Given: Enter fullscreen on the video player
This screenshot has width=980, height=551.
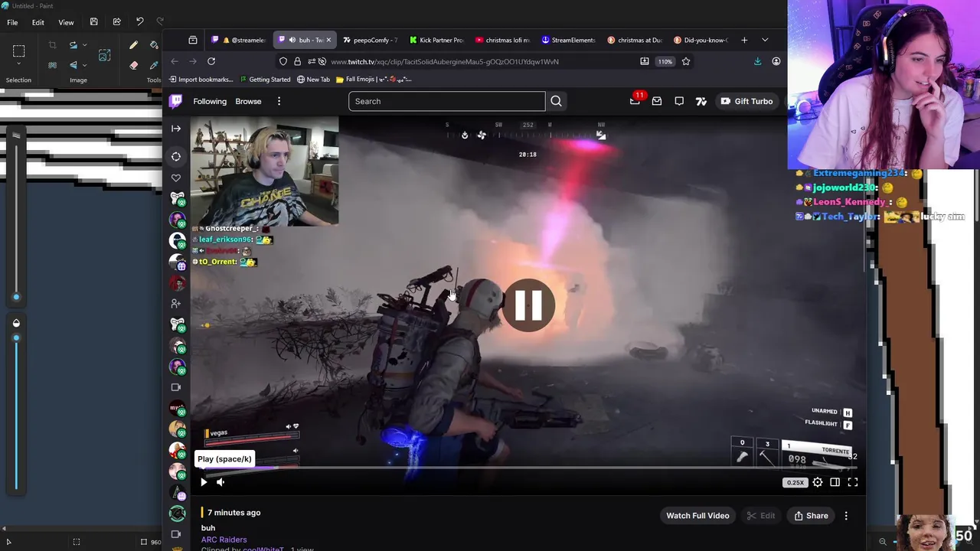Looking at the screenshot, I should click(852, 482).
